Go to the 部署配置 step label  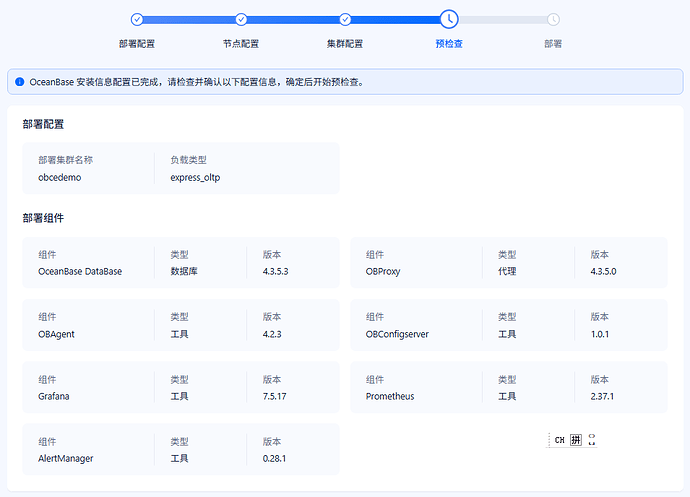click(x=137, y=44)
